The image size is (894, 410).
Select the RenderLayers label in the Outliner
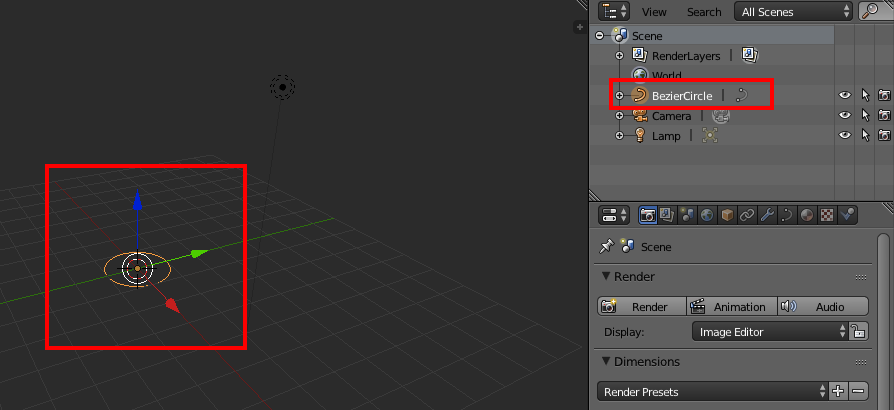(686, 56)
